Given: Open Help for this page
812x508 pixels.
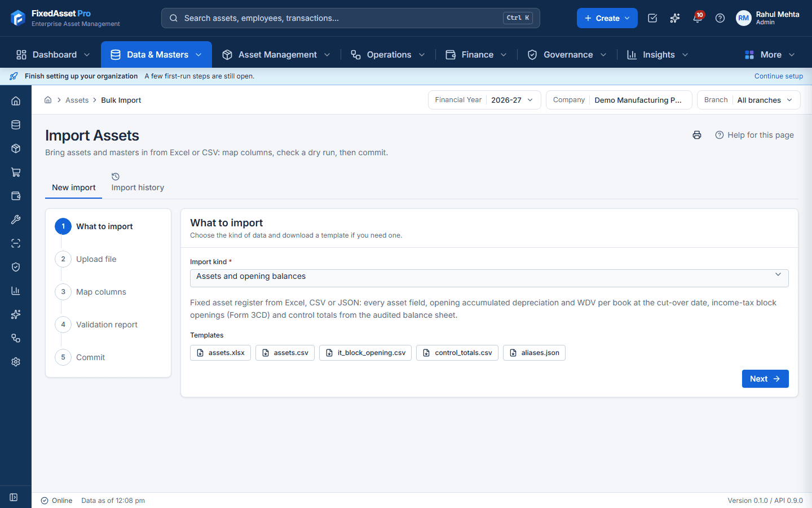Looking at the screenshot, I should (x=754, y=135).
